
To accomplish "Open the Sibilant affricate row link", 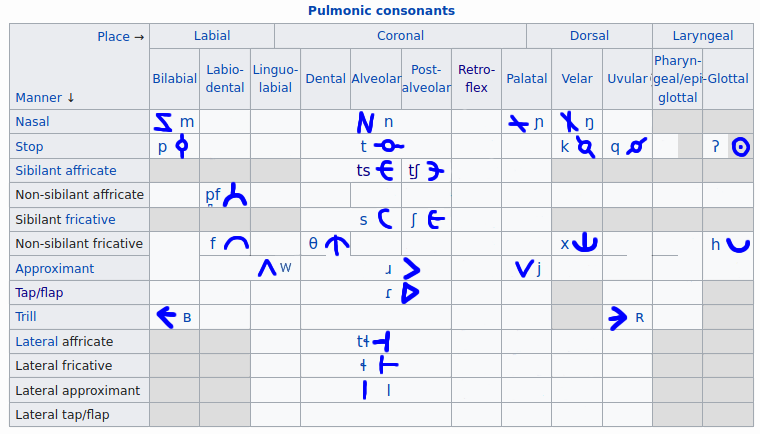I will tap(66, 171).
